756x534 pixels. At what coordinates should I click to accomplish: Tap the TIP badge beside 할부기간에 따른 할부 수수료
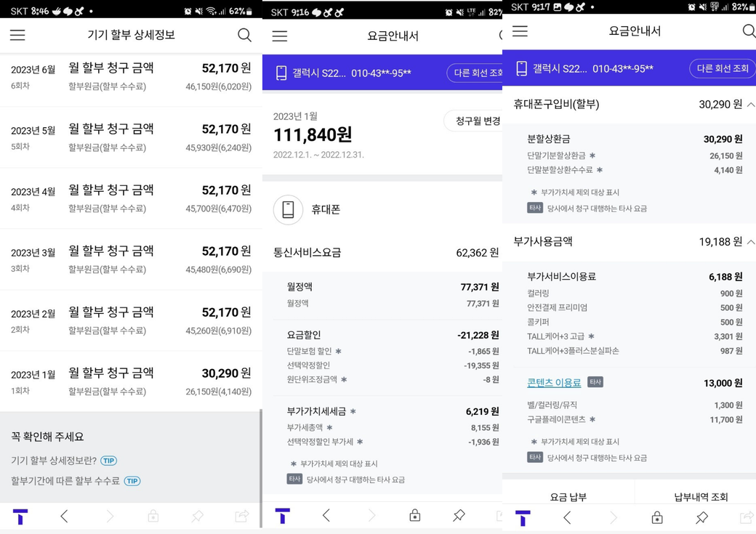pyautogui.click(x=132, y=481)
